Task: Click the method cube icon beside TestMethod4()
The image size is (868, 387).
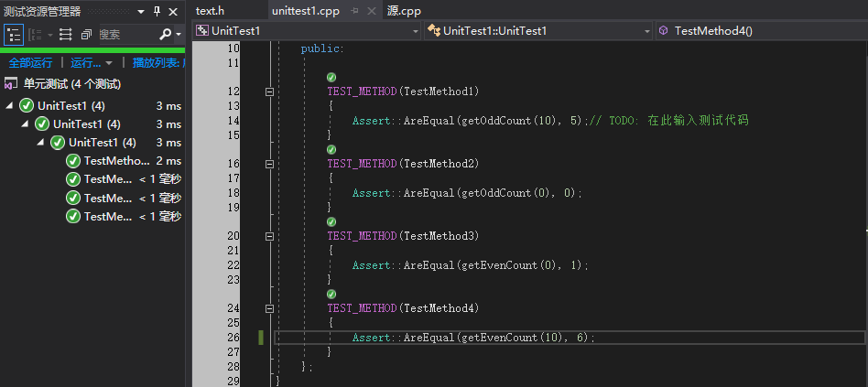Action: (663, 31)
